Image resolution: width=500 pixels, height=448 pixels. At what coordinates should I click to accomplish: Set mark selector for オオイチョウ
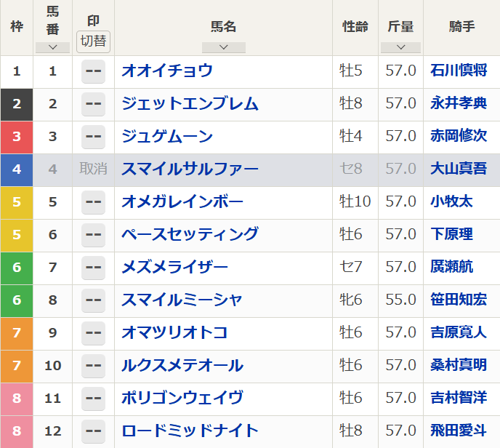click(x=93, y=71)
